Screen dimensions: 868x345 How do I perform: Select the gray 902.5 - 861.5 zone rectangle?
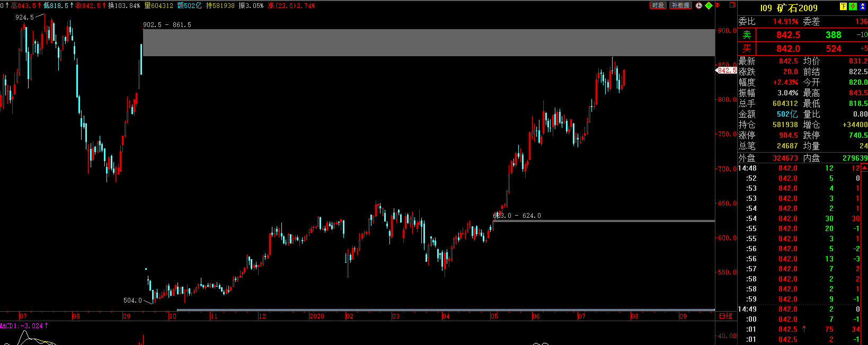coord(429,42)
